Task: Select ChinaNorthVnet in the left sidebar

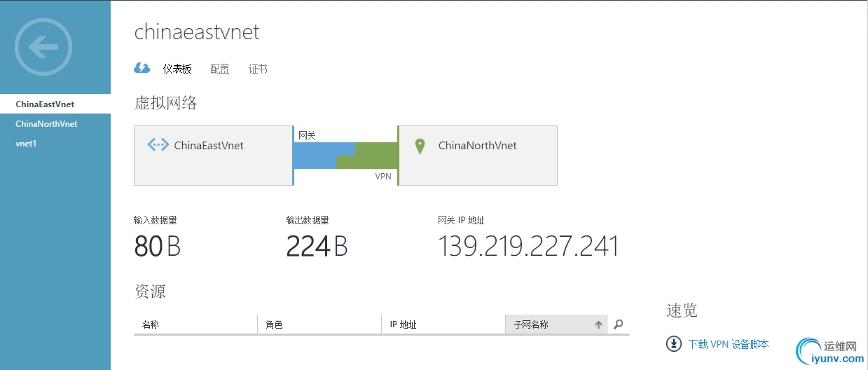Action: tap(46, 124)
